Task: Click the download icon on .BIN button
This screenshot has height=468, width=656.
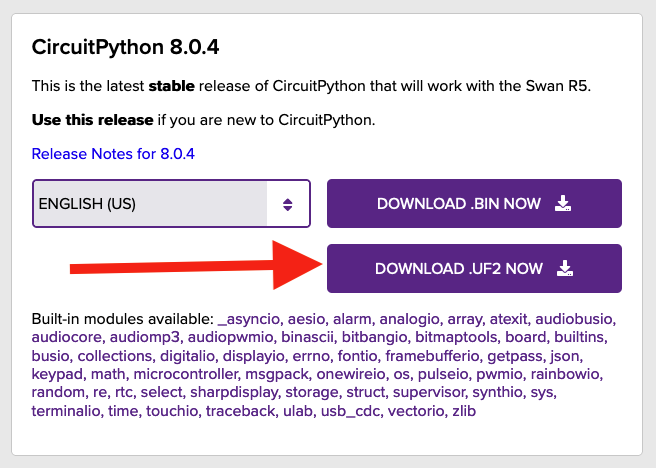Action: [x=563, y=203]
